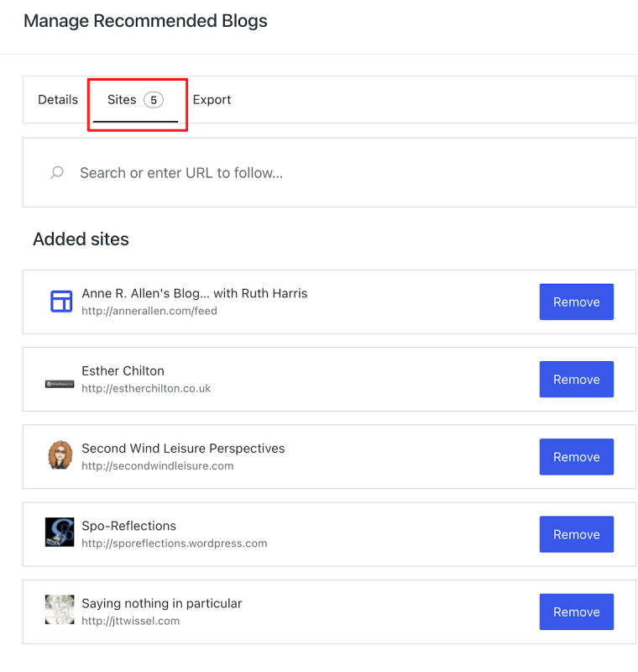This screenshot has height=672, width=638.
Task: Remove Second Wind Leisure Perspectives
Action: tap(576, 456)
